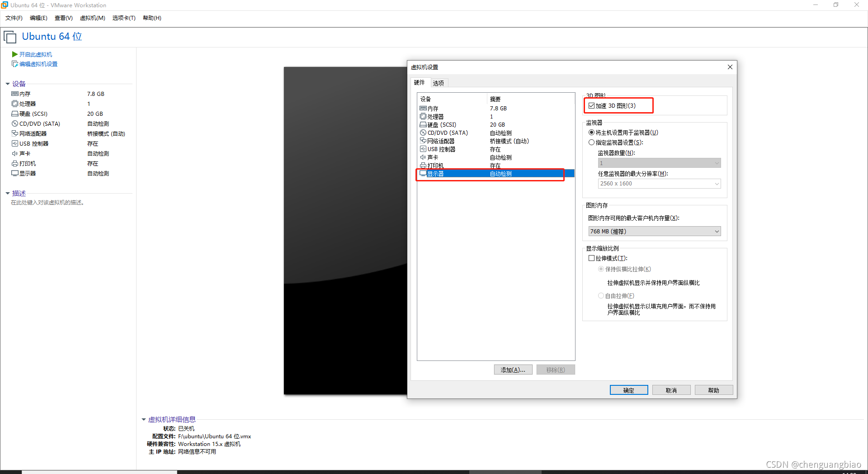Select the 指定监视器设置 radio button
The height and width of the screenshot is (474, 868).
point(591,142)
